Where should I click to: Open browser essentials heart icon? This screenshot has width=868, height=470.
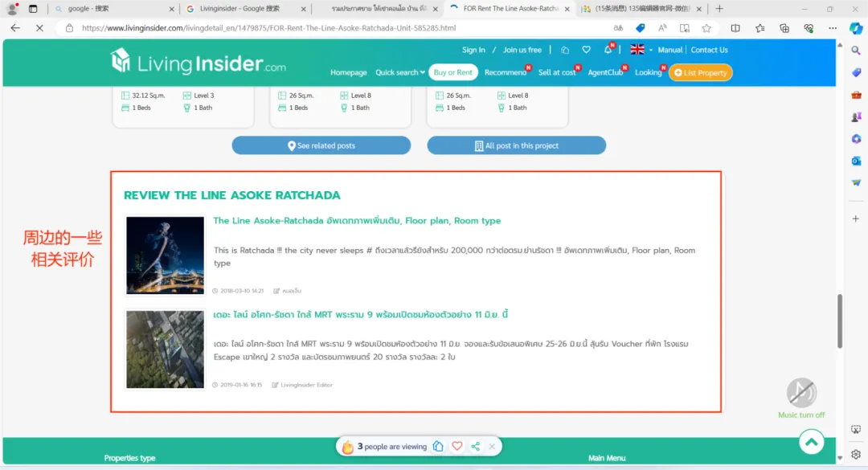[809, 27]
